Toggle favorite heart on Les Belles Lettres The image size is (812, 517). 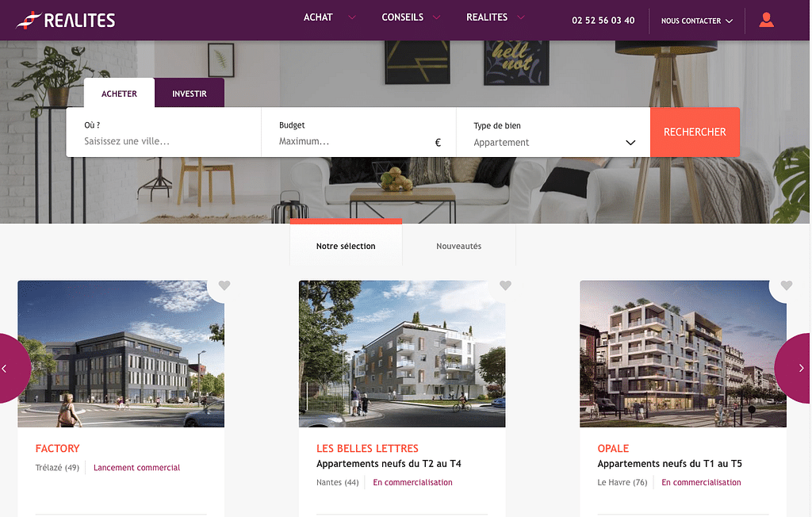coord(505,285)
